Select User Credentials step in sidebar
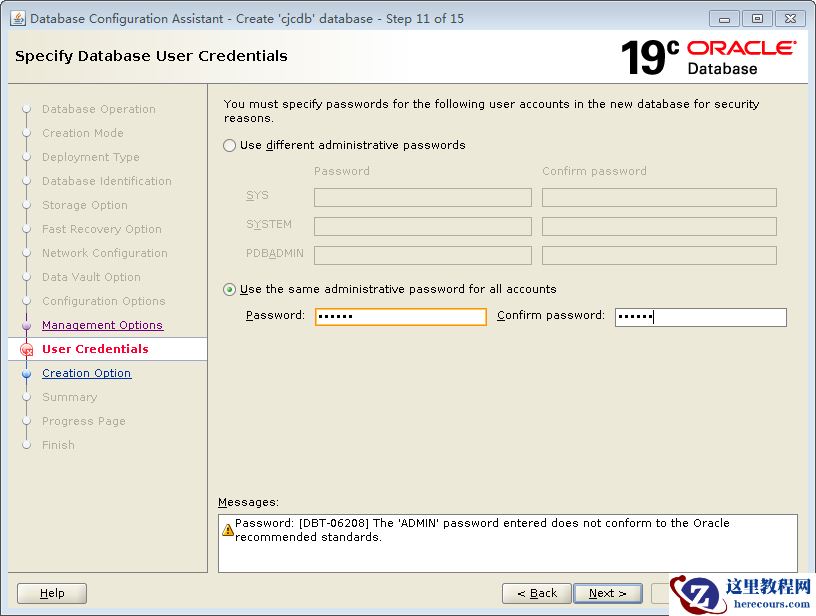This screenshot has width=816, height=616. click(x=95, y=349)
